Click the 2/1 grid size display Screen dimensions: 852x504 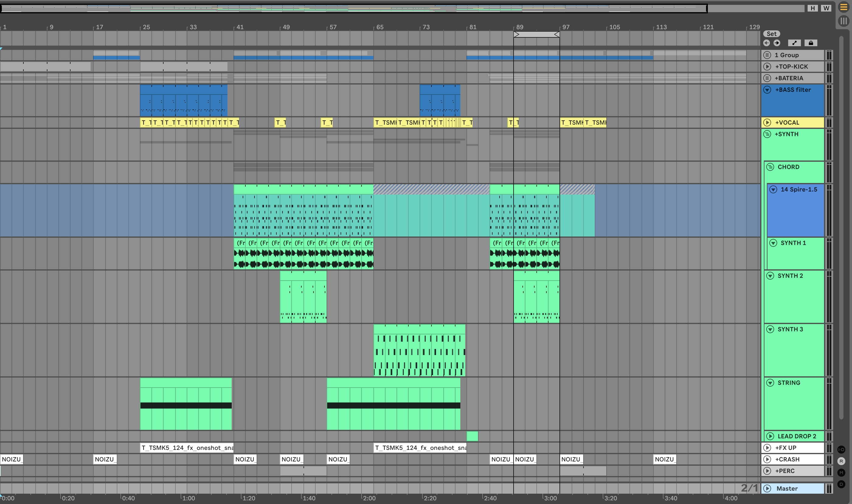coord(749,488)
